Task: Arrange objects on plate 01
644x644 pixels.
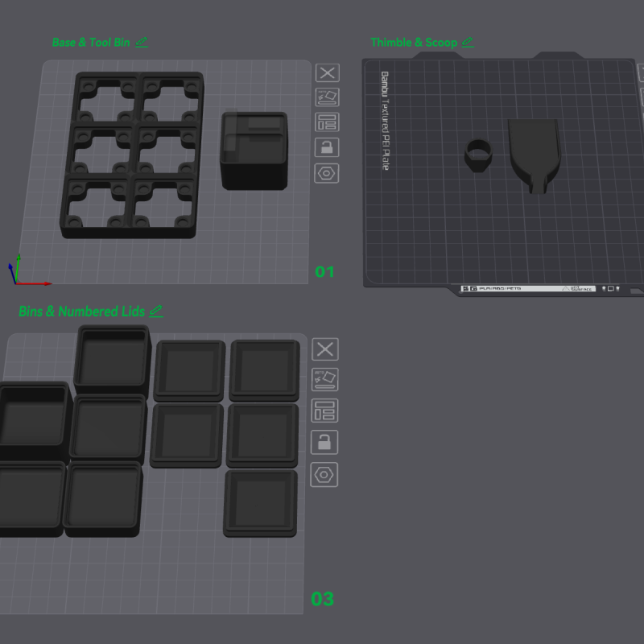Action: point(327,122)
